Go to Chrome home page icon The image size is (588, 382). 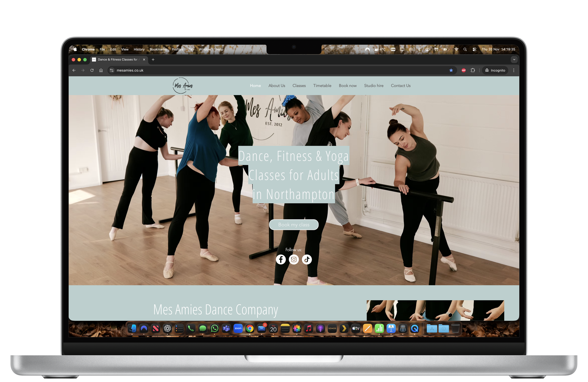coord(101,70)
